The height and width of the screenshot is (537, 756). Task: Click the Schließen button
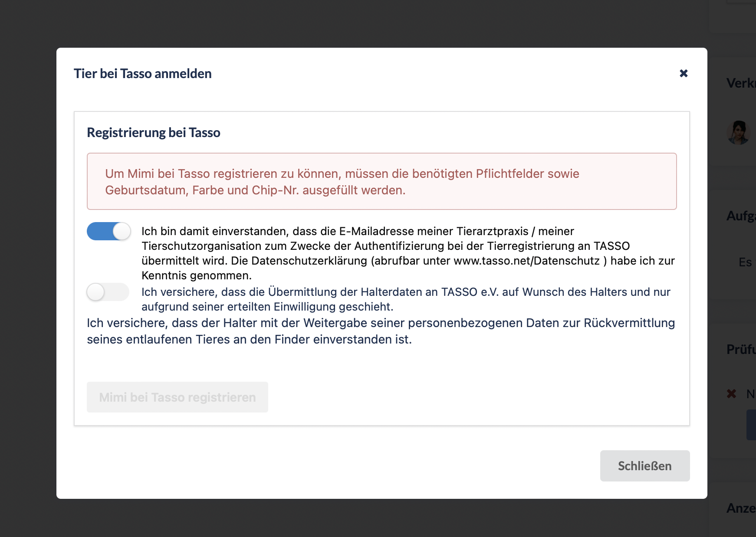[x=645, y=466]
